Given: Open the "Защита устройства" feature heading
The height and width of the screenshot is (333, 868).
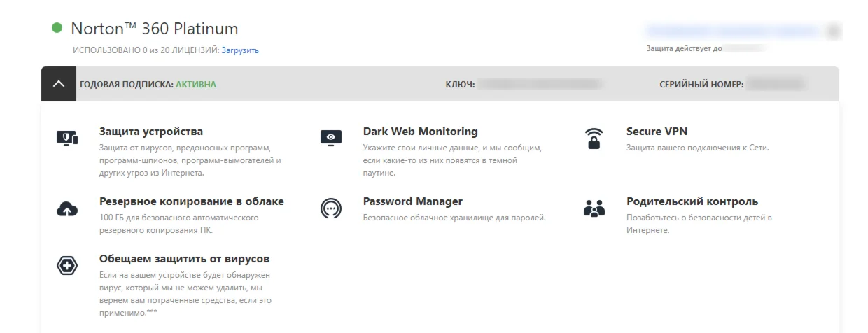Looking at the screenshot, I should (151, 132).
